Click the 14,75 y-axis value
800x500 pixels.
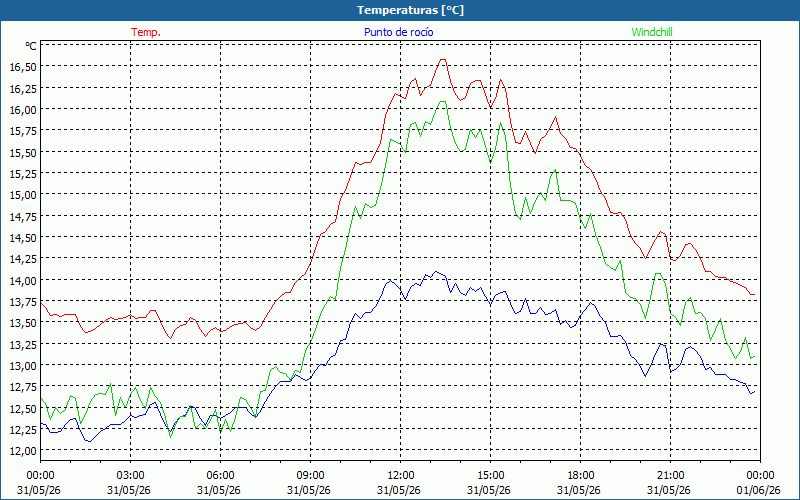point(23,216)
